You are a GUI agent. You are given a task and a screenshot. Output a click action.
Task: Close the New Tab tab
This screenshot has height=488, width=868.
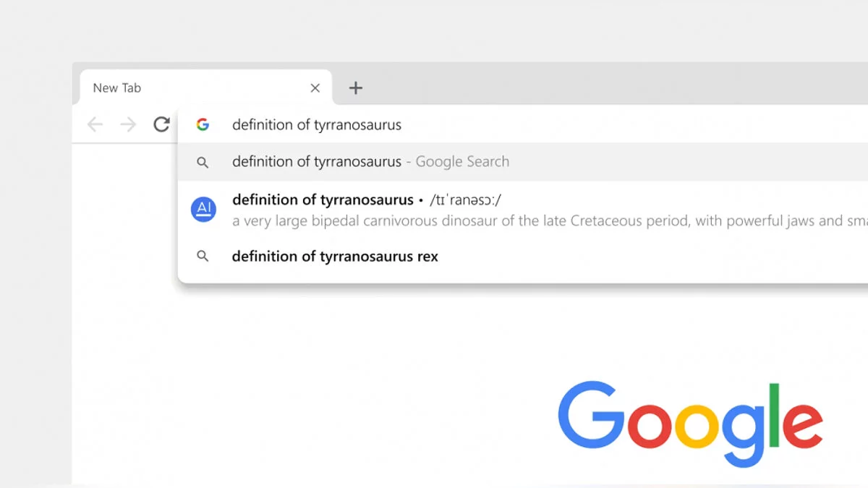click(315, 88)
